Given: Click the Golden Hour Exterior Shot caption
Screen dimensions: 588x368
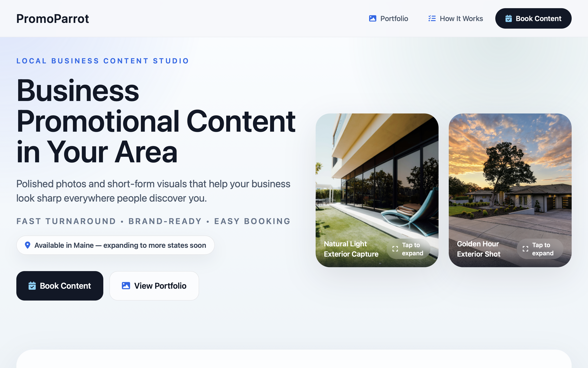Looking at the screenshot, I should tap(479, 249).
